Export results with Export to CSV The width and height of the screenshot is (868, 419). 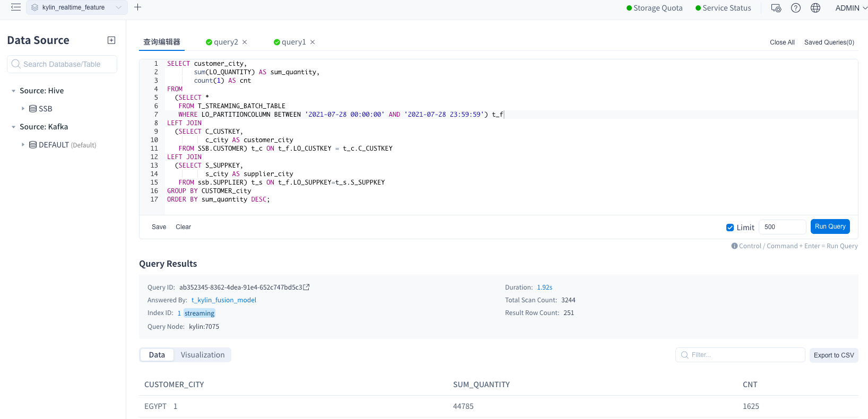[x=834, y=355]
